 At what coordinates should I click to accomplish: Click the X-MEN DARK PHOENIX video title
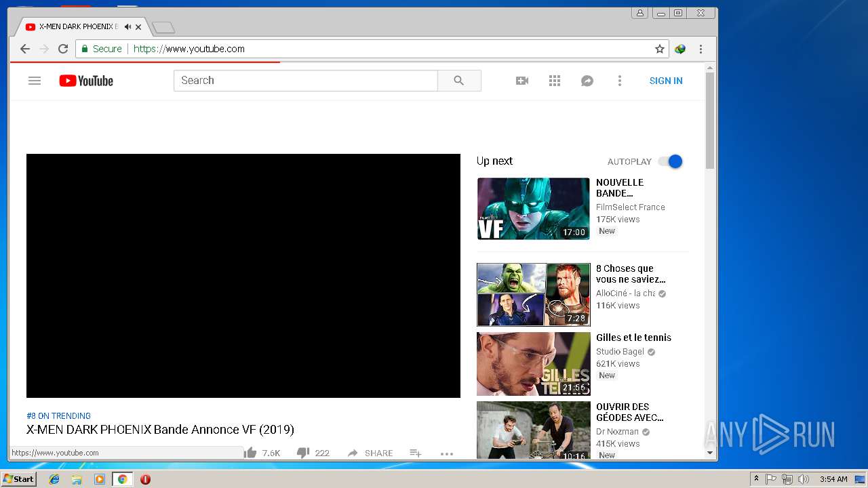pos(160,430)
